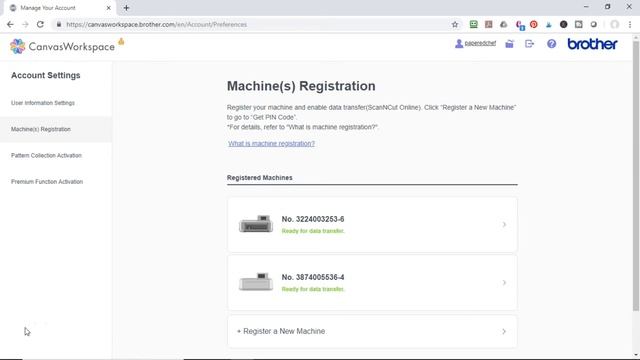The width and height of the screenshot is (640, 360).
Task: Click the address bar URL
Action: click(x=157, y=24)
